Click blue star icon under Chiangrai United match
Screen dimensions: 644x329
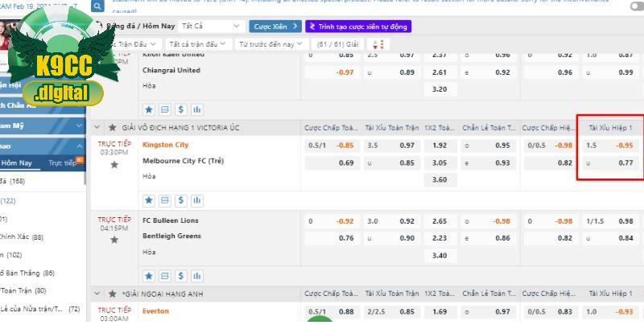(x=149, y=109)
